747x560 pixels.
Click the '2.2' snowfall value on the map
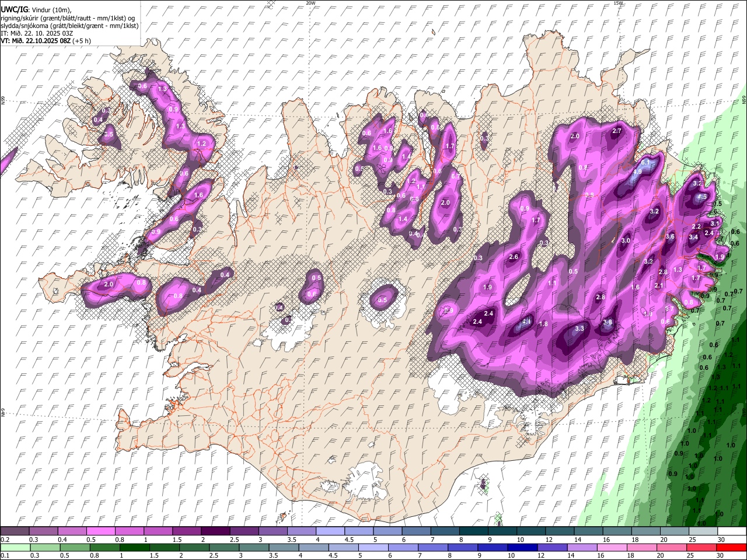click(696, 227)
